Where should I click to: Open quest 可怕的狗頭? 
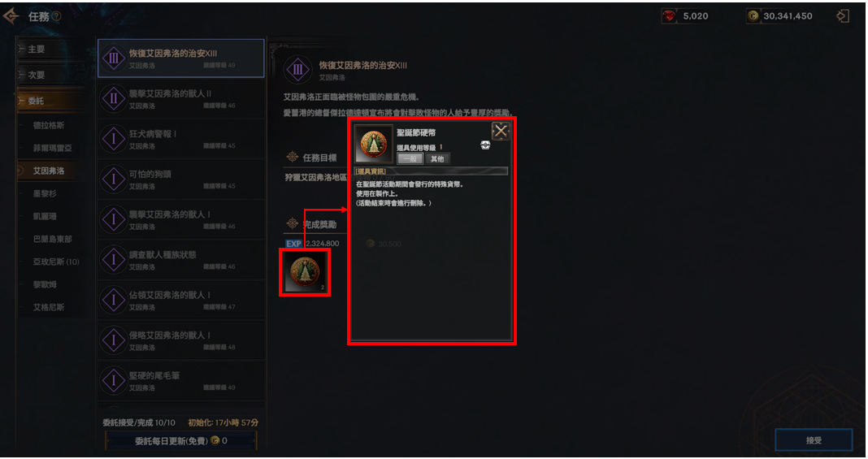(x=181, y=180)
